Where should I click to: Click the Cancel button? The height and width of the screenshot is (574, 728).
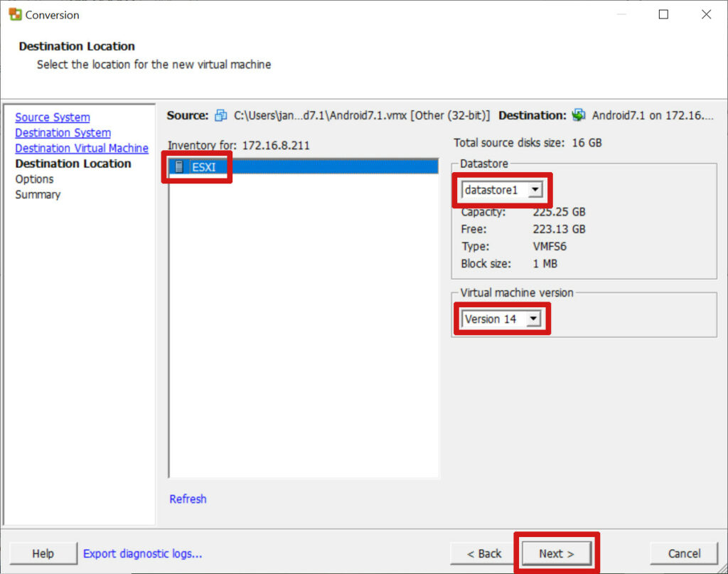coord(684,553)
